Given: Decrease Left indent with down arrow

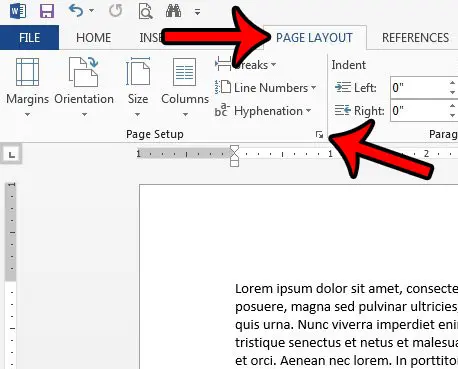Looking at the screenshot, I should coord(452,92).
